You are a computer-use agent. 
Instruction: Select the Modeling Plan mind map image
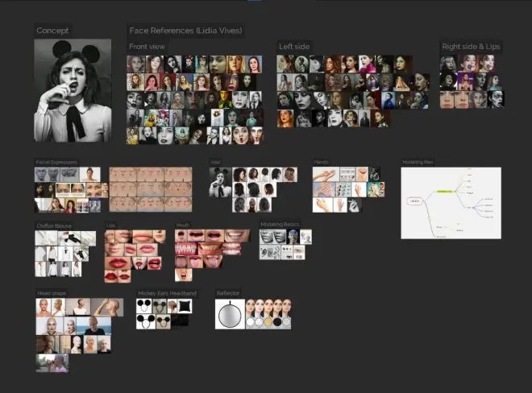tap(451, 203)
